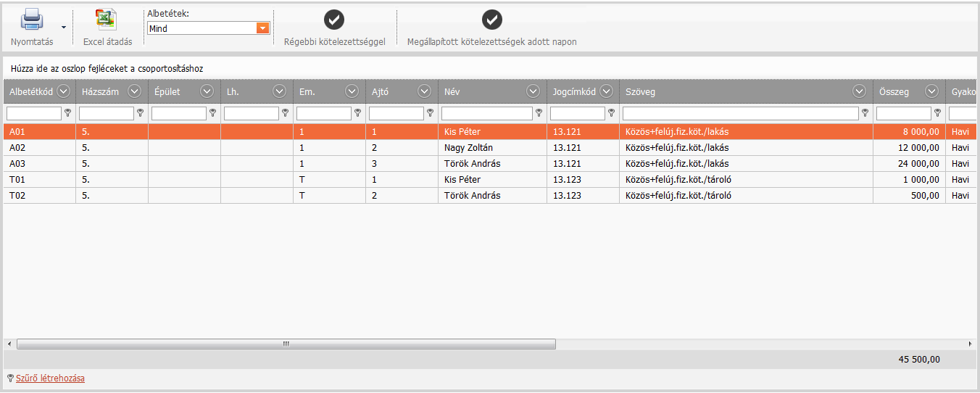Open Név column filter dropdown

tap(533, 91)
